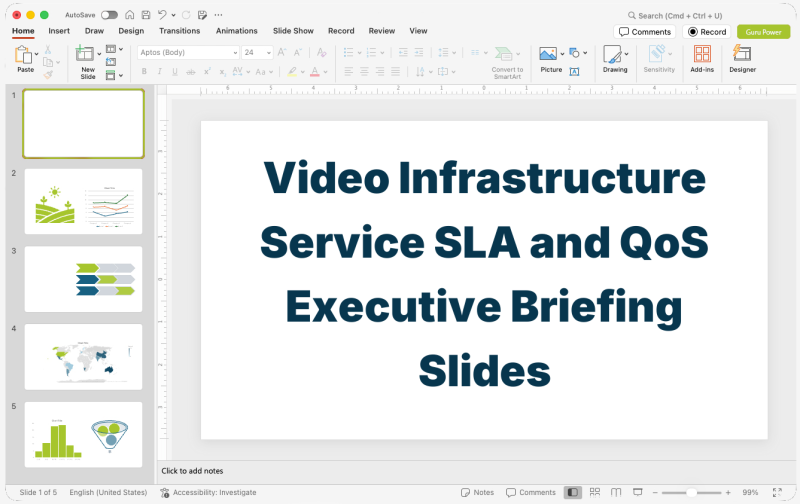
Task: Open the Transitions tab
Action: (x=180, y=31)
